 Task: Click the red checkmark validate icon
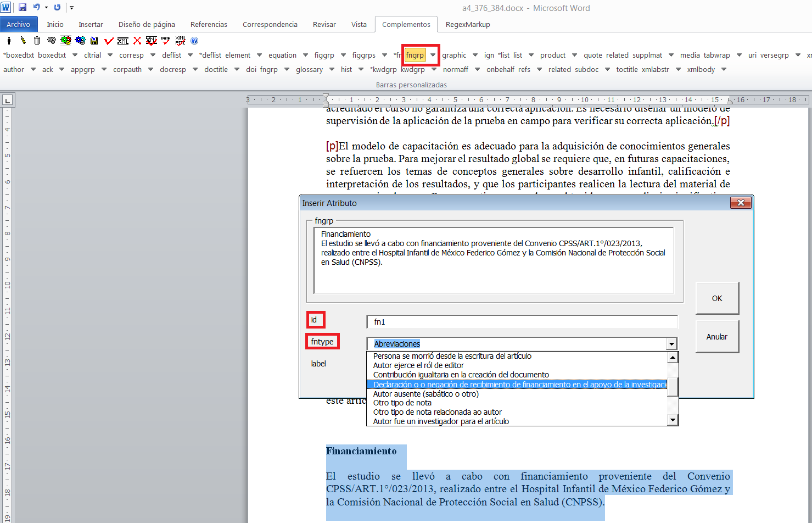(x=109, y=41)
